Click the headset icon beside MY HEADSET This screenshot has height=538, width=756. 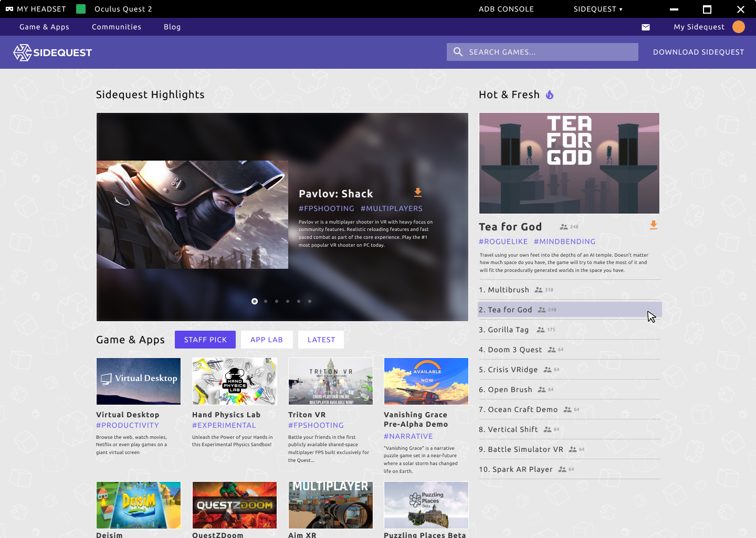coord(9,9)
